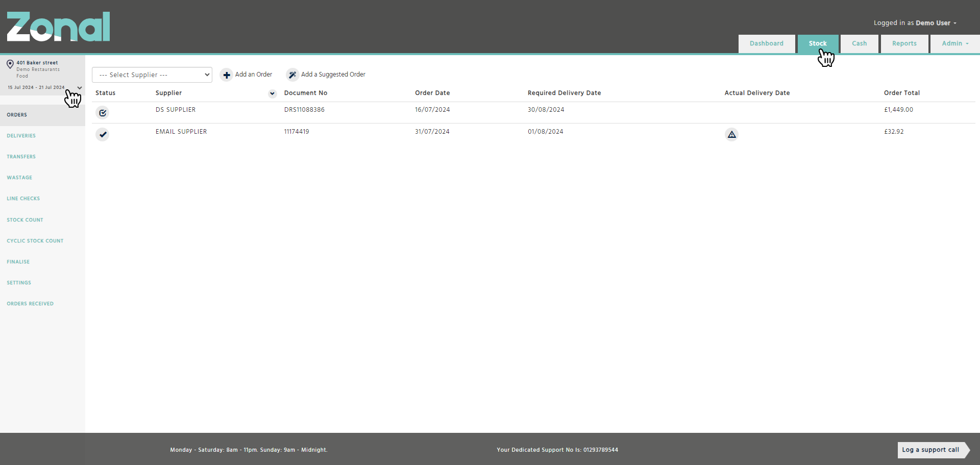The height and width of the screenshot is (465, 980).
Task: Click required delivery date 01/08/2024
Action: (546, 132)
